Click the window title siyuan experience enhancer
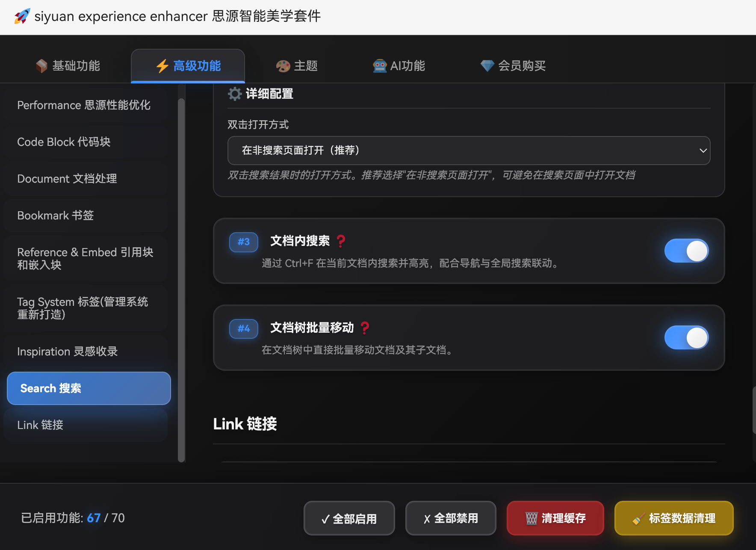This screenshot has height=550, width=756. [177, 16]
